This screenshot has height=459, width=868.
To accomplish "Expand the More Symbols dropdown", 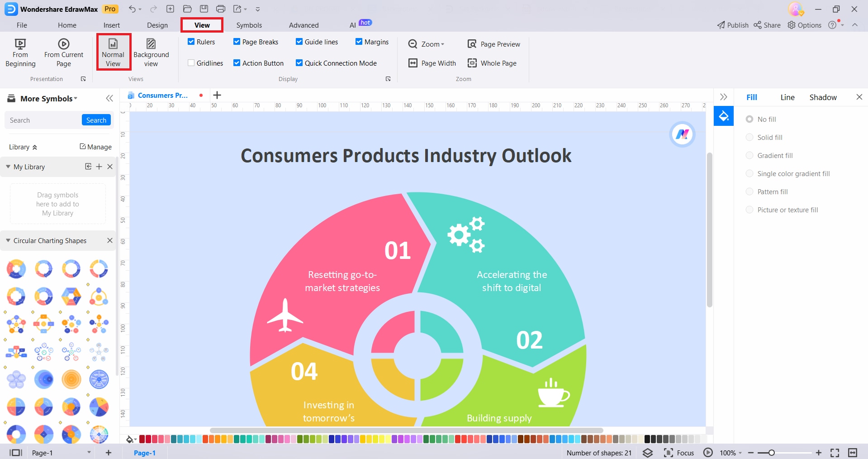I will coord(48,99).
